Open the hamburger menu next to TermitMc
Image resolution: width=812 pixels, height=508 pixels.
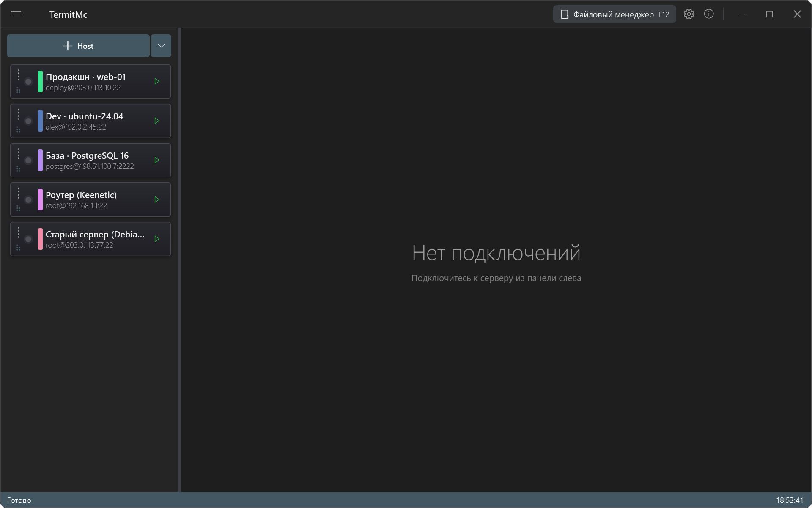tap(16, 14)
